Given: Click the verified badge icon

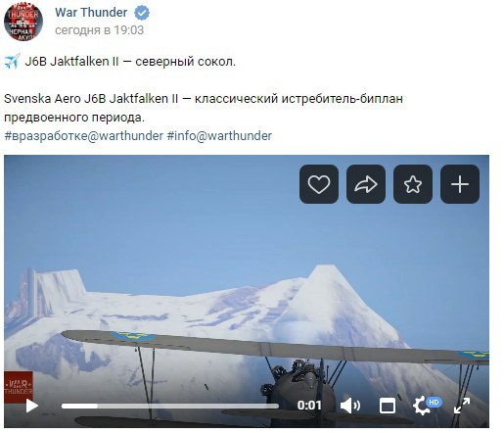Looking at the screenshot, I should [x=142, y=13].
